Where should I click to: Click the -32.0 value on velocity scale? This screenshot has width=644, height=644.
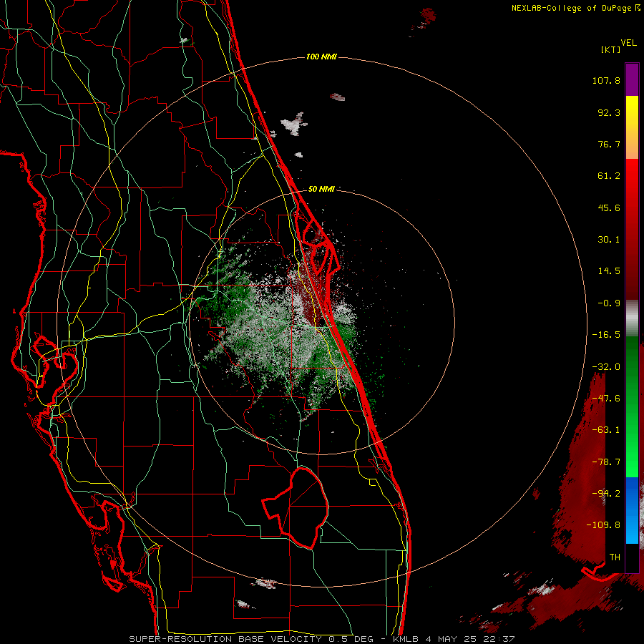tap(606, 367)
